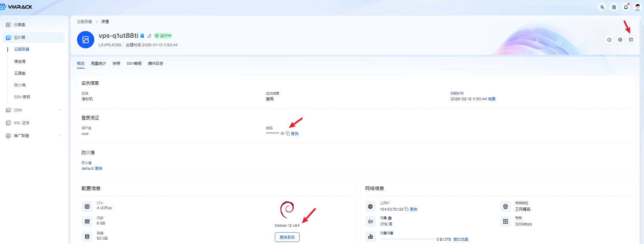Screen dimensions: 644x244
Task: Click the 更换系统 button
Action: click(287, 237)
